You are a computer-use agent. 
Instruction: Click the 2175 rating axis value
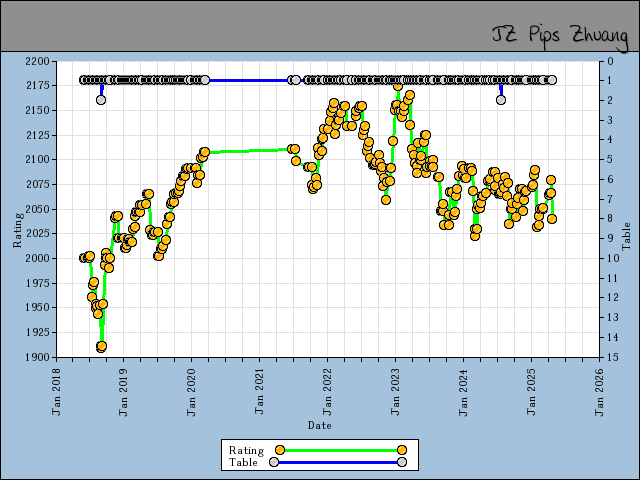pos(38,85)
